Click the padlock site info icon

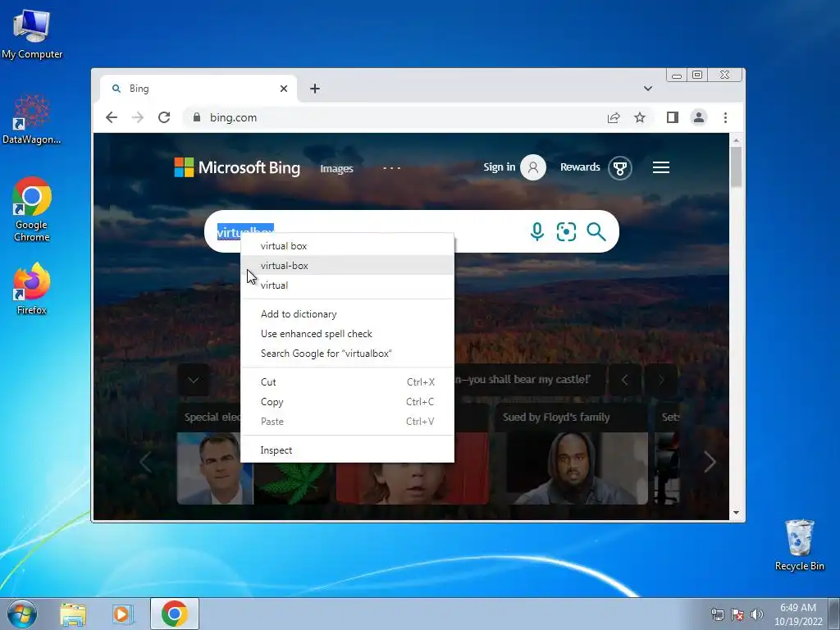[197, 117]
